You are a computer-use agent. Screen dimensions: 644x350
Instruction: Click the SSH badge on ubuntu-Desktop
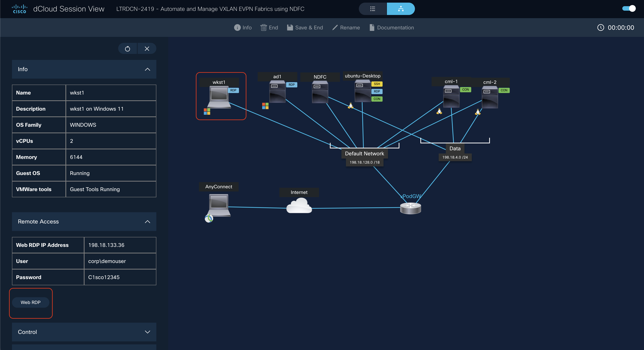pyautogui.click(x=377, y=84)
